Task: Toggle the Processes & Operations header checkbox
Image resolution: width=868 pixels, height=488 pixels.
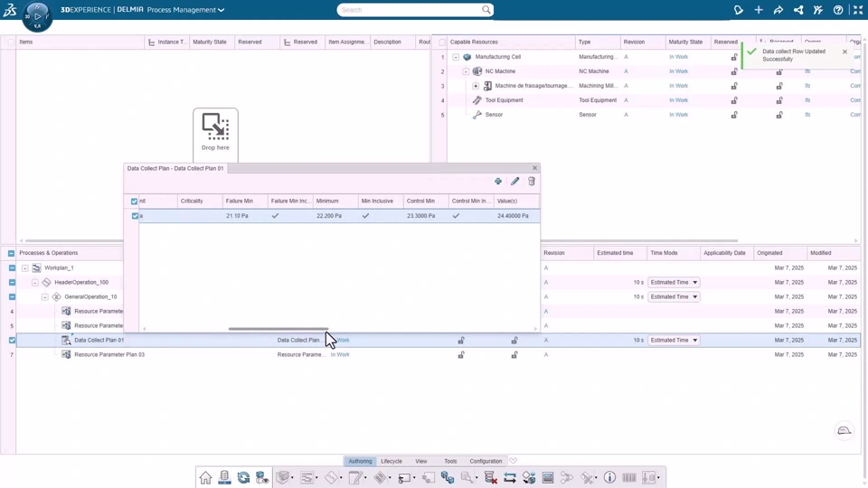Action: [x=11, y=253]
